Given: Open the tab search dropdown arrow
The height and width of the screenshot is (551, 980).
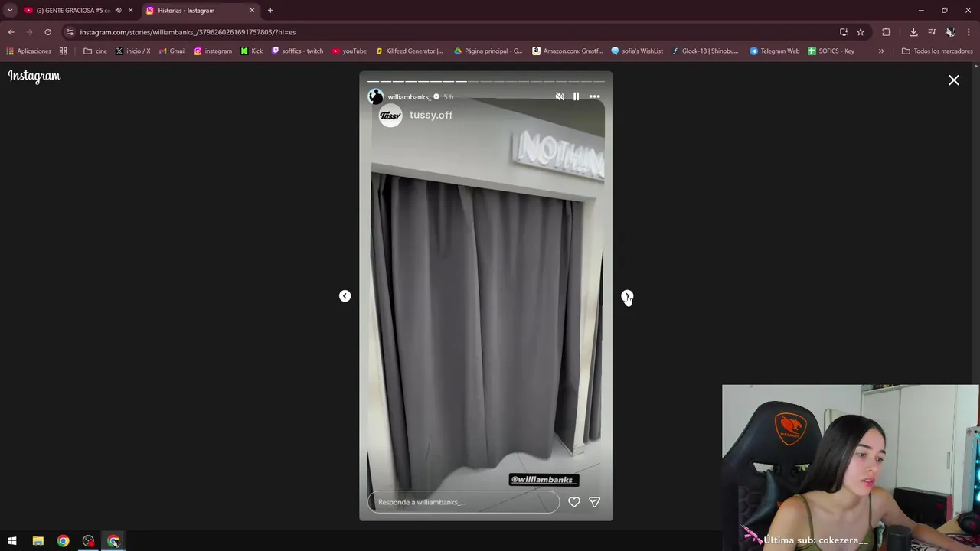Looking at the screenshot, I should pyautogui.click(x=10, y=11).
